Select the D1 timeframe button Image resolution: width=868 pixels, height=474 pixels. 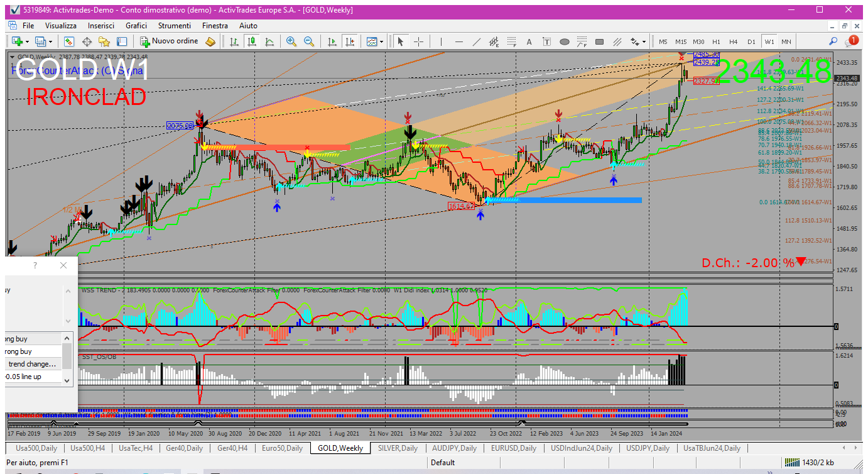click(751, 41)
